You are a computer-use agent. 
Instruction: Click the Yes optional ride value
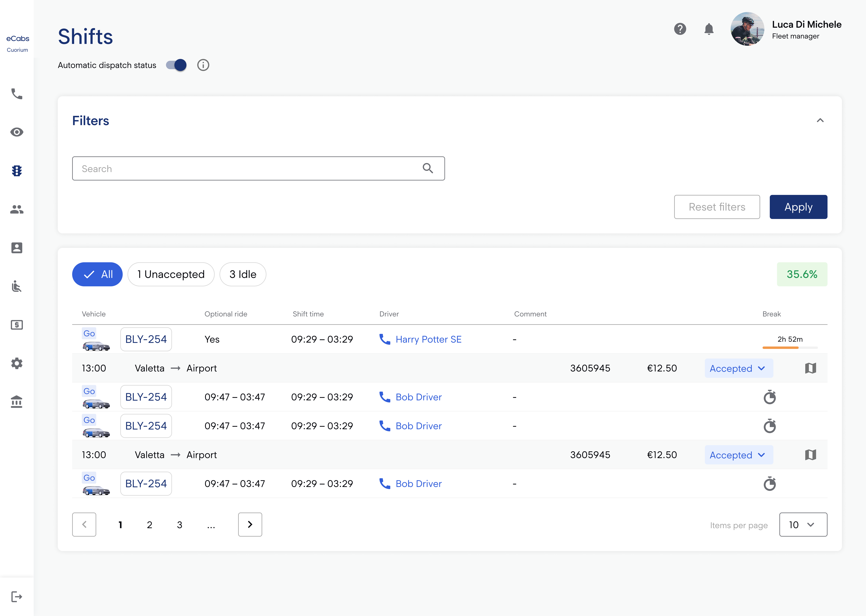[x=212, y=339]
